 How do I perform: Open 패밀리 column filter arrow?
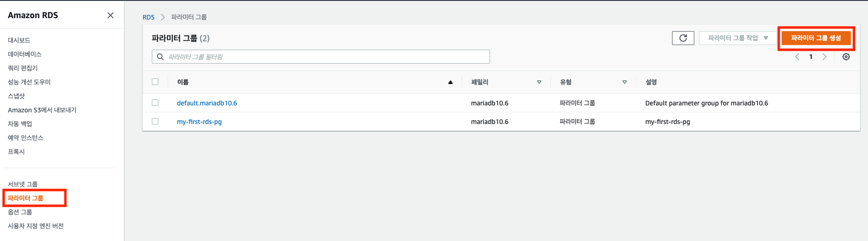pos(539,82)
